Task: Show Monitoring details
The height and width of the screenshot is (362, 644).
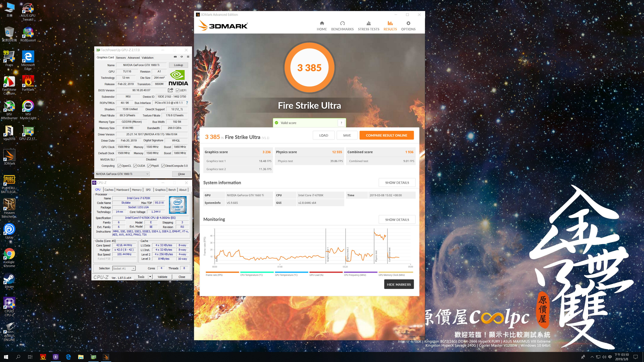Action: click(x=397, y=219)
